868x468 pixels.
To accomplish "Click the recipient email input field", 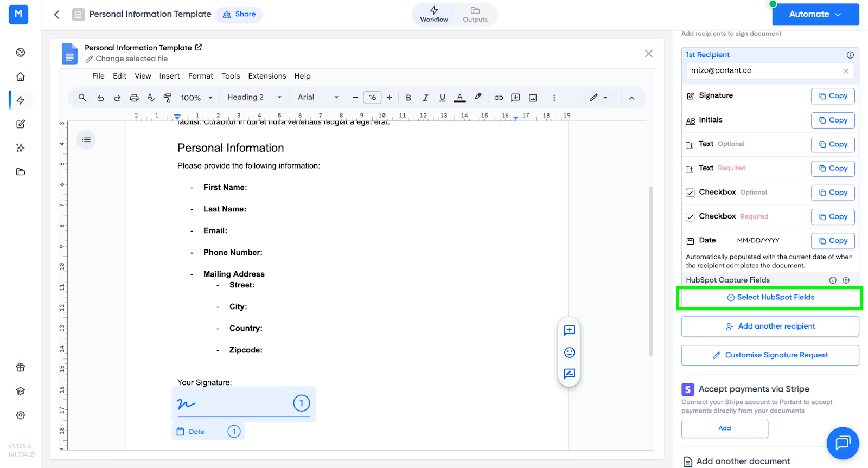I will click(x=764, y=70).
